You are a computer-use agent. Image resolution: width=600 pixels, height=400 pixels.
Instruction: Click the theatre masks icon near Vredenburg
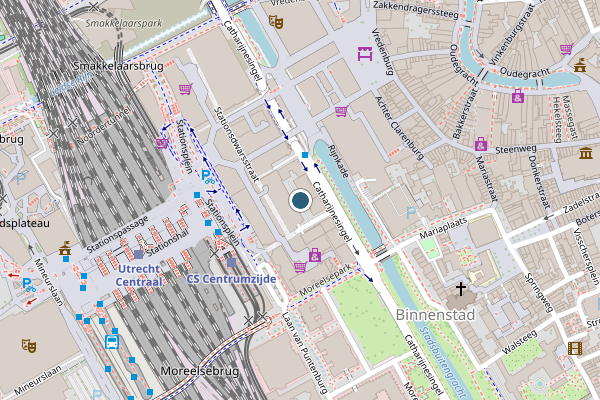tap(276, 22)
